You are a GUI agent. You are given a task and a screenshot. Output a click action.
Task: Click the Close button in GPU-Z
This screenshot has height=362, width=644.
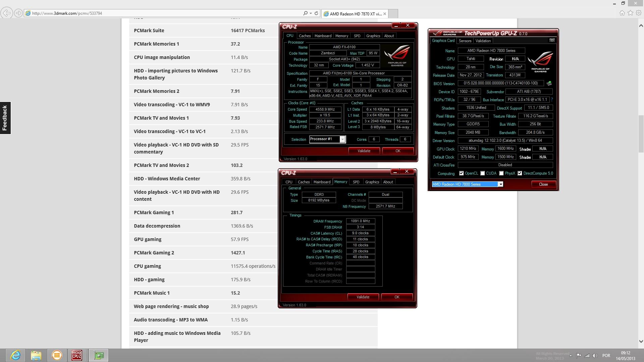pos(543,184)
